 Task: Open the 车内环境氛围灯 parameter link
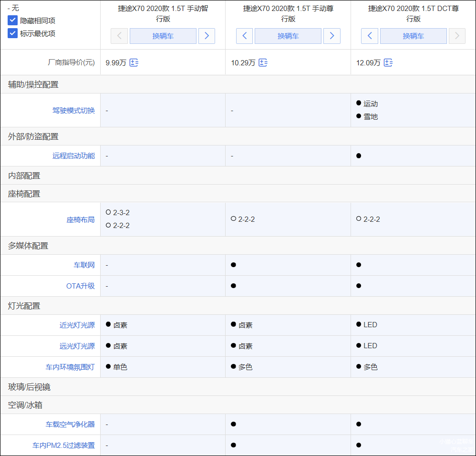70,367
